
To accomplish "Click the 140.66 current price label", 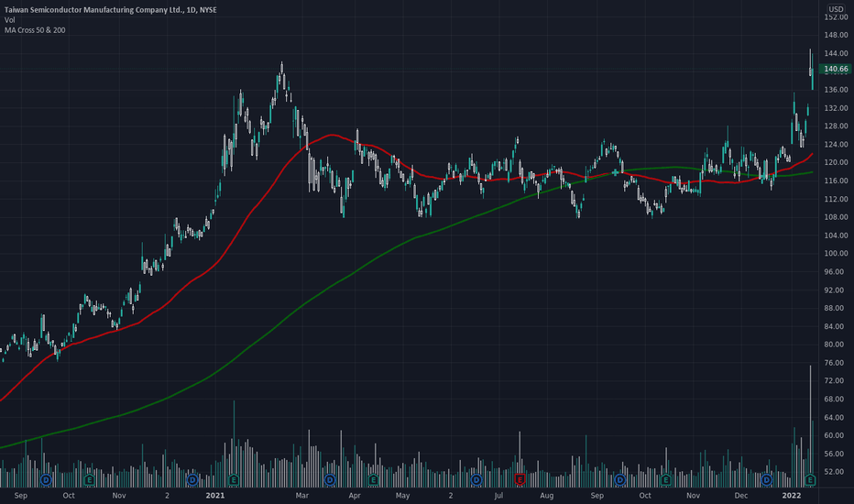I will tap(836, 70).
